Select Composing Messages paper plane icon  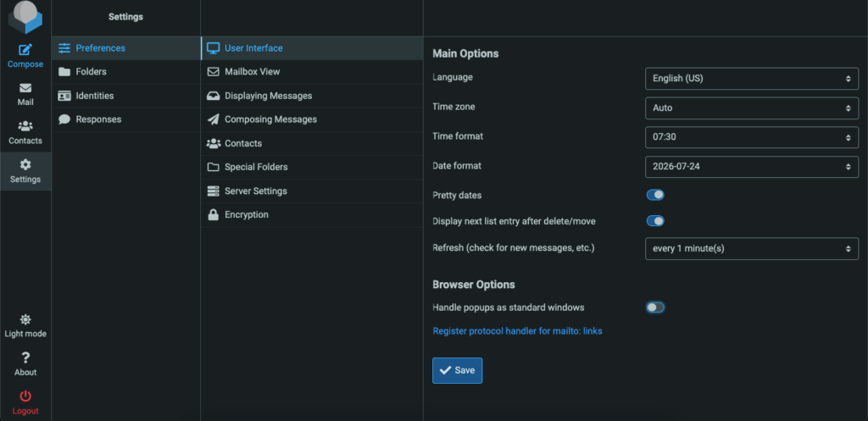point(213,119)
